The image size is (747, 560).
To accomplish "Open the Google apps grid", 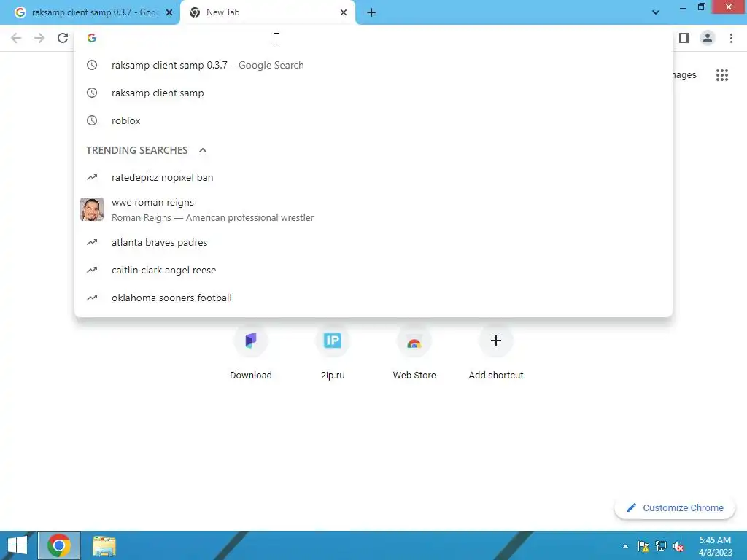I will [722, 75].
